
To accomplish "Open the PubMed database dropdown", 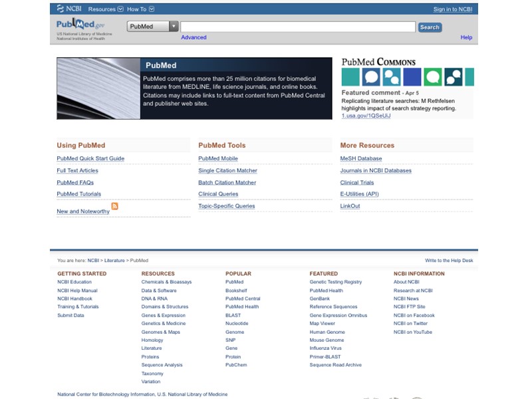I will tap(153, 27).
